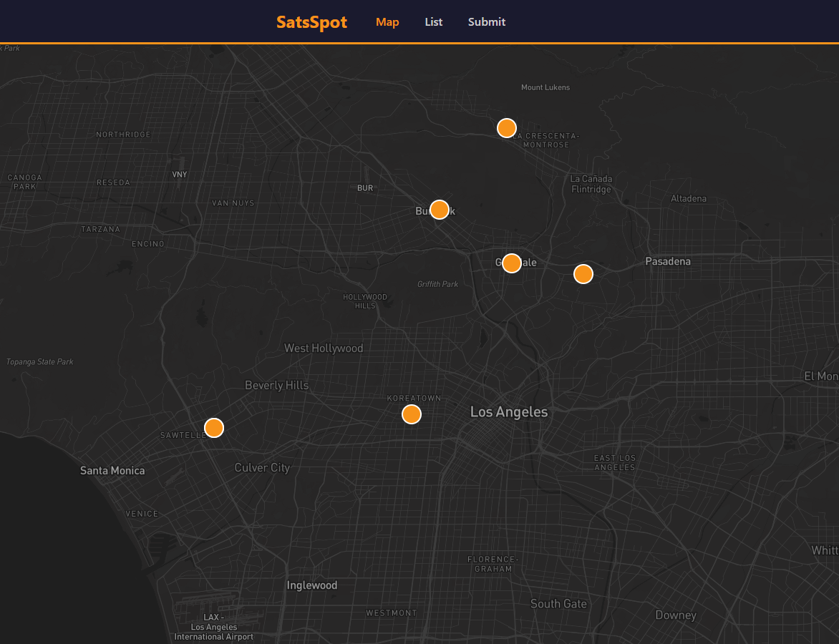Click the Culver City label
Screen dimensions: 839x644
pyautogui.click(x=262, y=468)
